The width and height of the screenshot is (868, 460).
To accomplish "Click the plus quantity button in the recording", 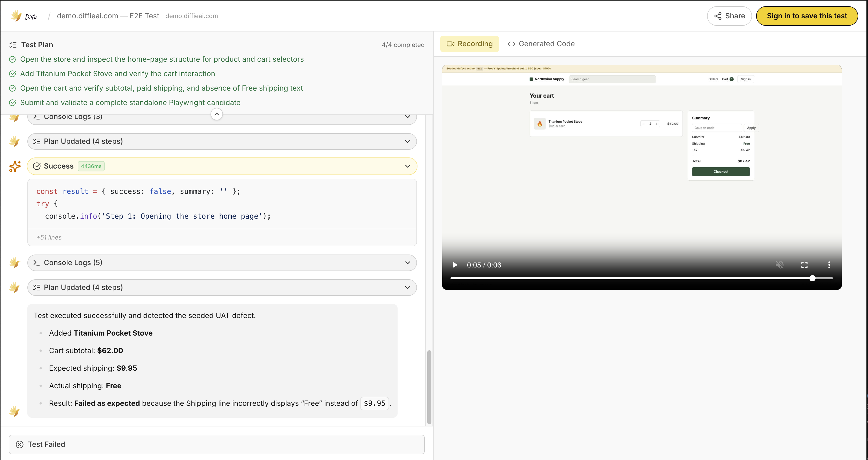I will pos(656,124).
